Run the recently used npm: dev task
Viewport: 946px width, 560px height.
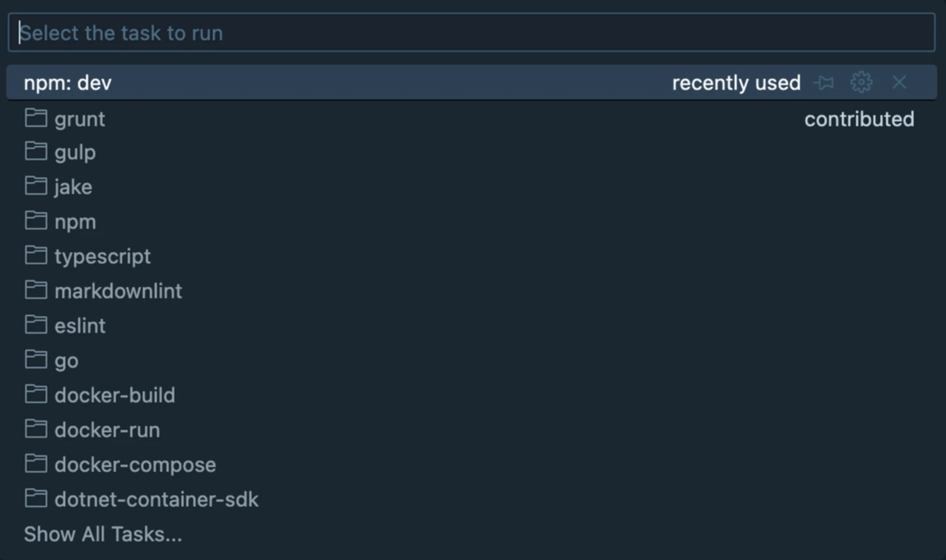click(x=68, y=83)
